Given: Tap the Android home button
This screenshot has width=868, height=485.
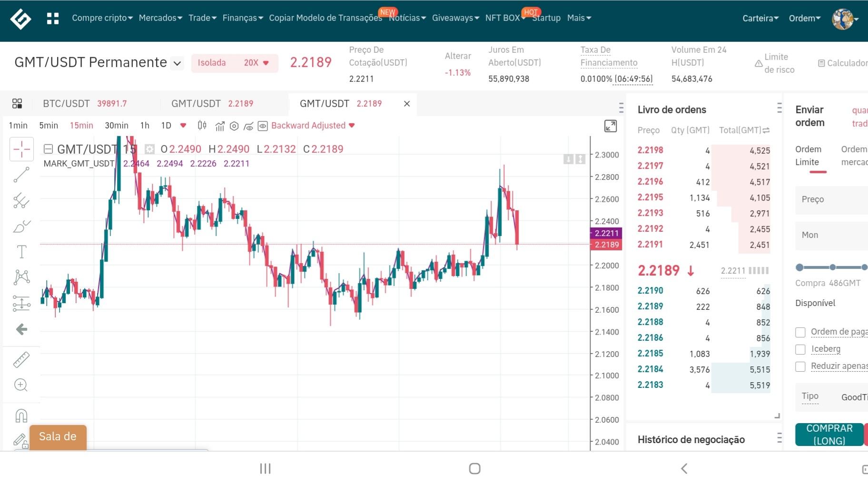Looking at the screenshot, I should 474,469.
